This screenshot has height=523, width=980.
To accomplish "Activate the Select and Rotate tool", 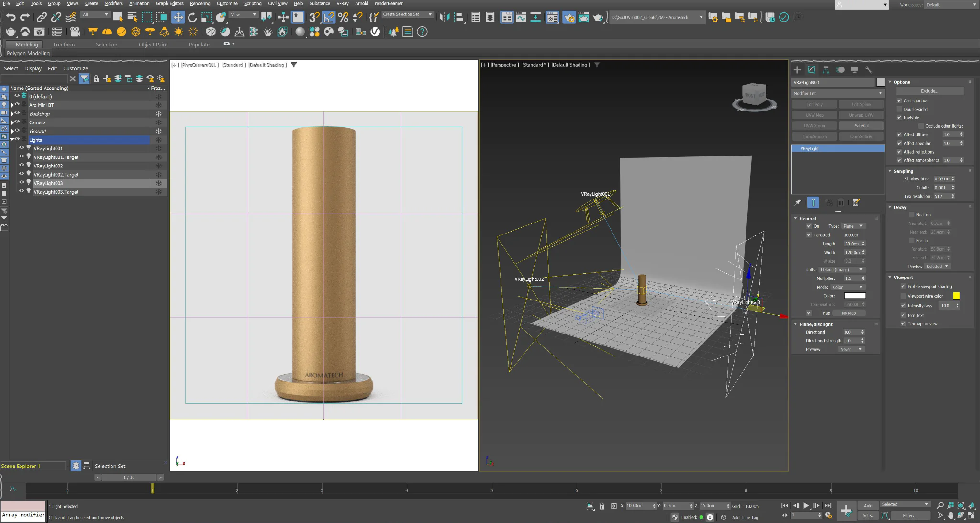I will (192, 18).
